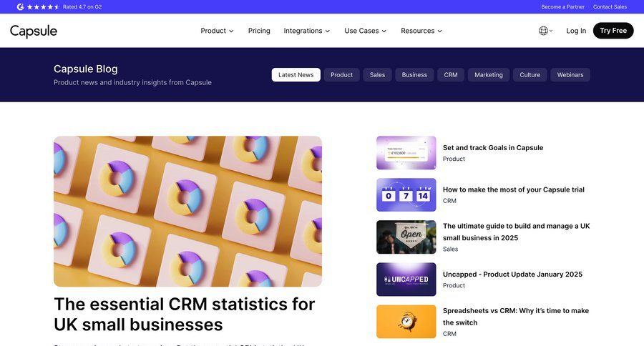Read the essential CRM statistics article headline
The height and width of the screenshot is (346, 644).
coord(185,314)
